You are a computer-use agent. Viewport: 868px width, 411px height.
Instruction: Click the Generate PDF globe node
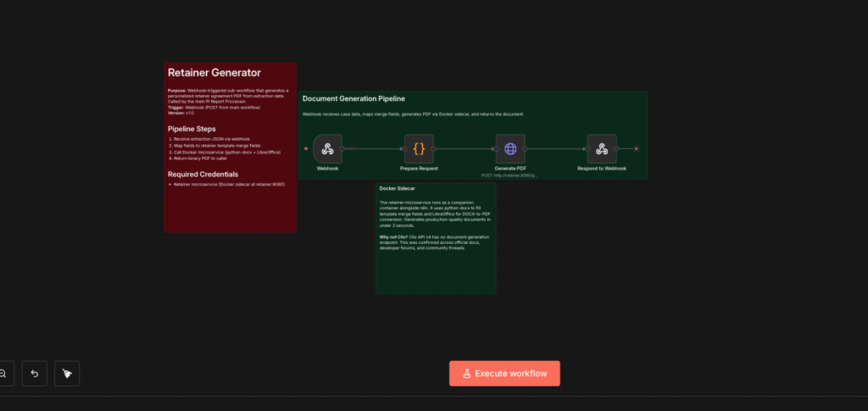(x=510, y=149)
